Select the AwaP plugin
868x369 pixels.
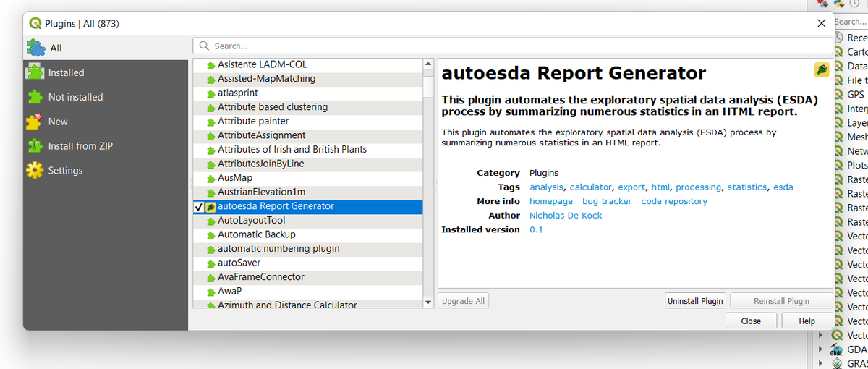[308, 291]
